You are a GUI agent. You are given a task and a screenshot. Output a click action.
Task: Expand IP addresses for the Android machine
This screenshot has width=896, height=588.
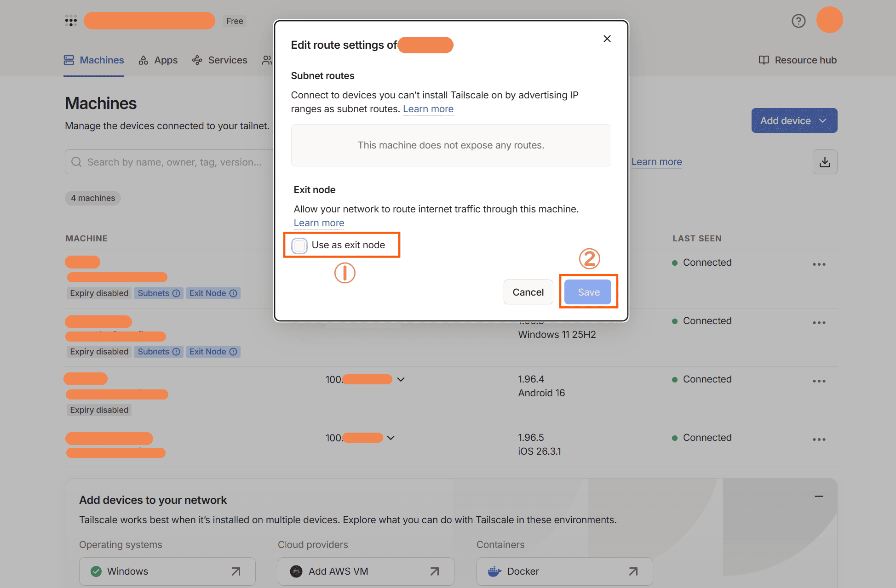401,379
